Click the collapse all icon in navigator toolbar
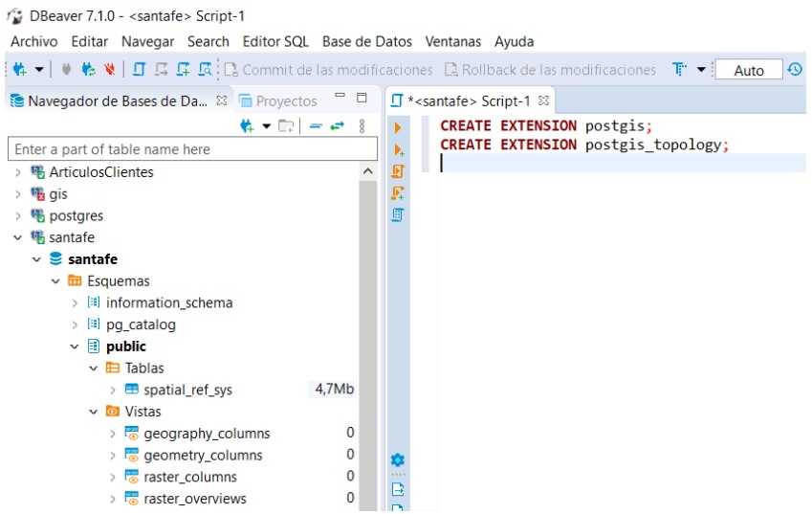 point(316,126)
